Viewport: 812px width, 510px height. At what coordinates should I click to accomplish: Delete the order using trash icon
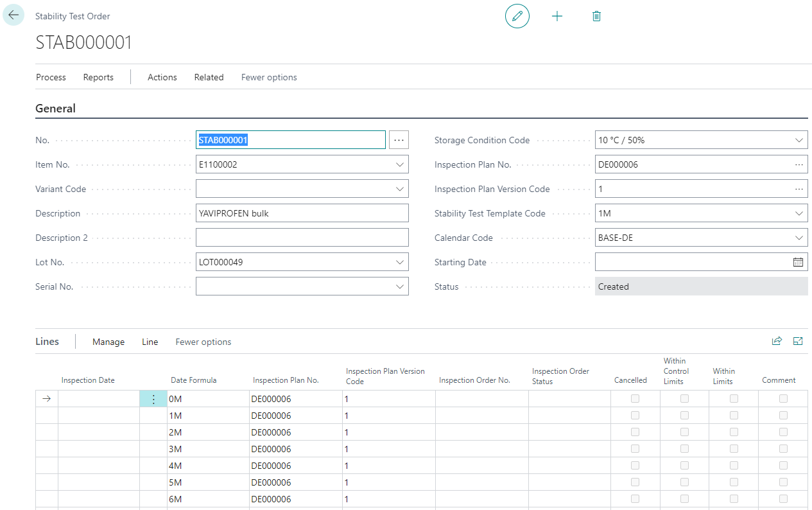pos(596,16)
